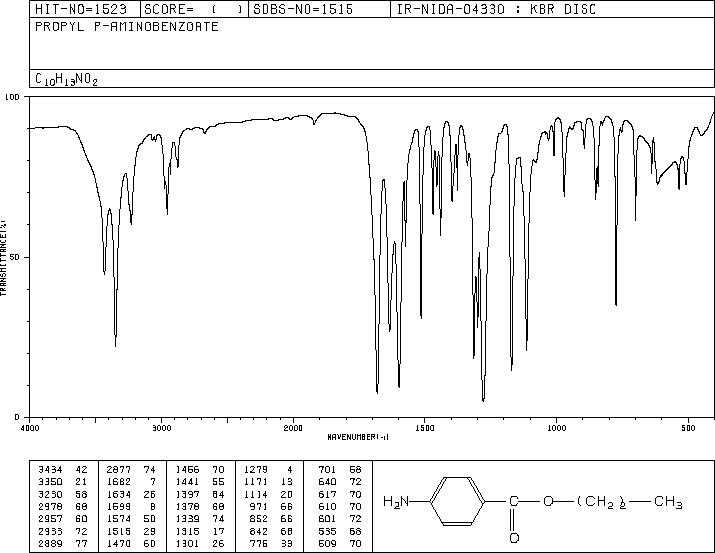This screenshot has height=553, width=715.
Task: Select the SCORE= ( ) header field
Action: point(195,9)
